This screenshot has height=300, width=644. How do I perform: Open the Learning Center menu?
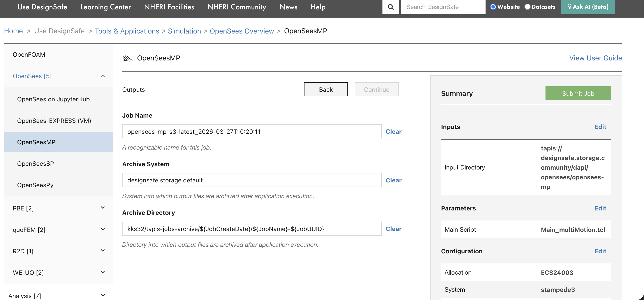(x=106, y=7)
